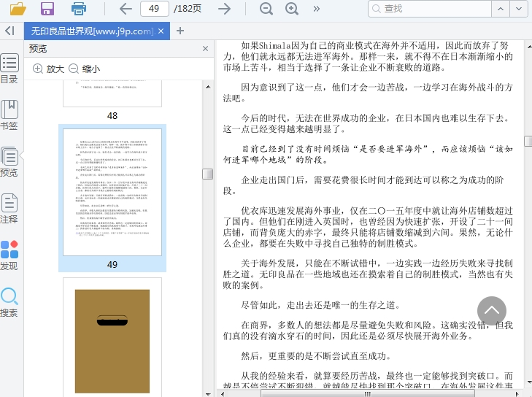Click the italic paragraph starting 目前已经到了

pyautogui.click(x=368, y=154)
